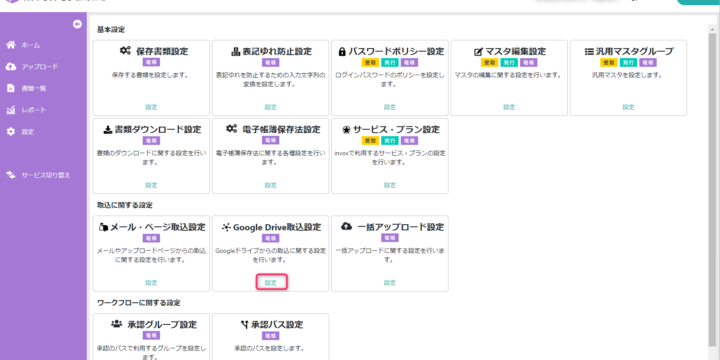Open the 設定 link under 書類ダウンロード設定

click(x=152, y=185)
